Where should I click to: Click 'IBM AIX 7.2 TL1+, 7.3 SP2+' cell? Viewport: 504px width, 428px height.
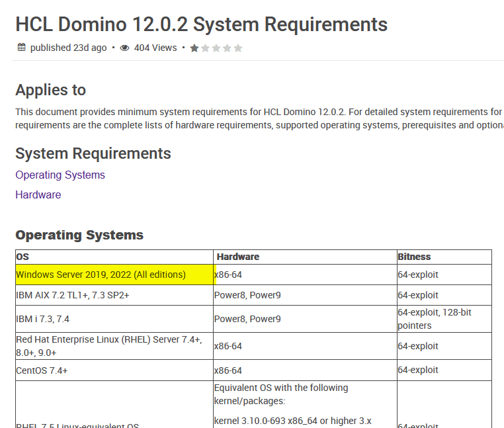point(114,295)
